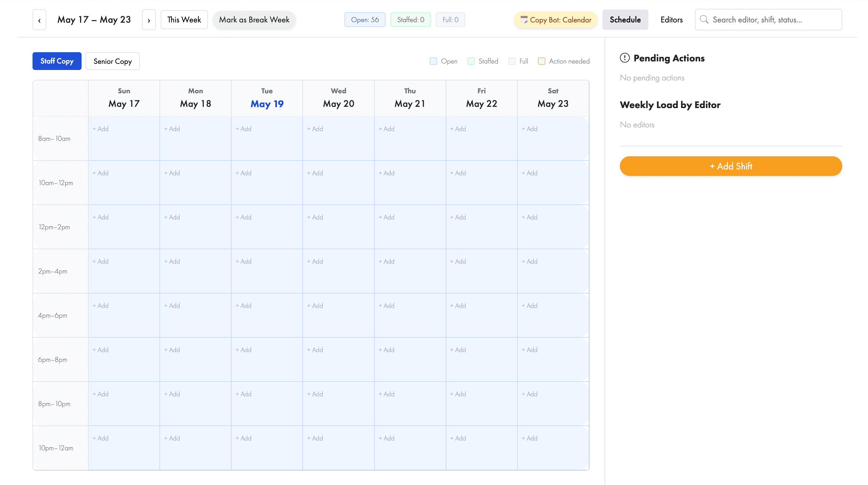Add a shift Saturday 8am–10am
868x485 pixels.
(529, 129)
